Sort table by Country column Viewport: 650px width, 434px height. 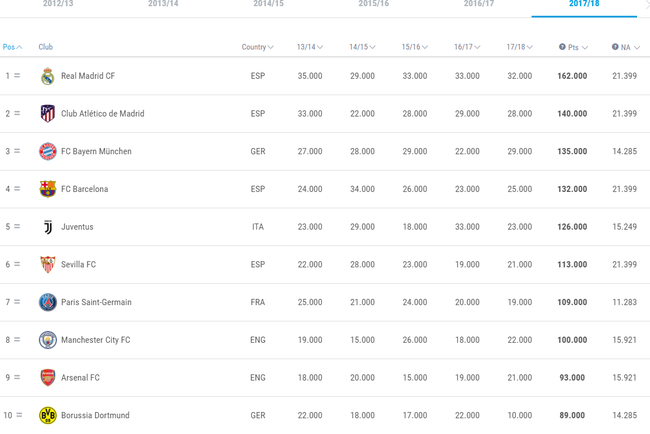[x=257, y=47]
